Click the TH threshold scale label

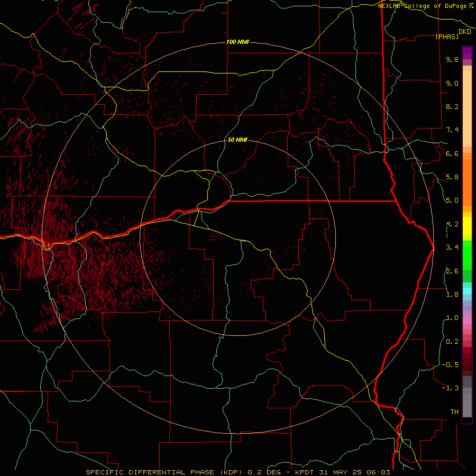454,412
